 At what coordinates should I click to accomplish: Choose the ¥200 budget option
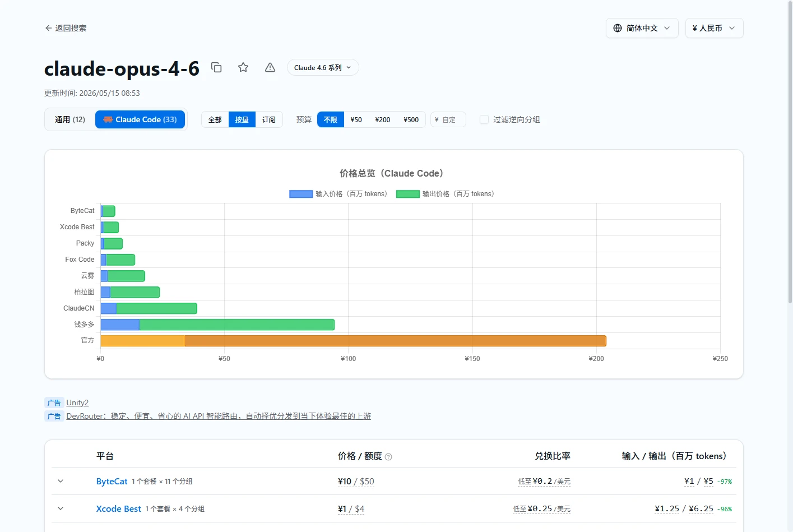[x=383, y=119]
